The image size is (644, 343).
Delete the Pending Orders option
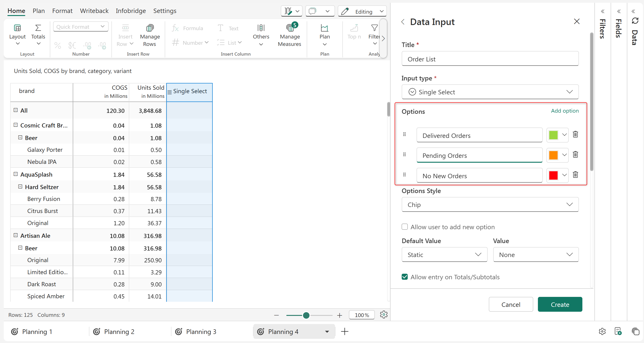[x=575, y=155]
